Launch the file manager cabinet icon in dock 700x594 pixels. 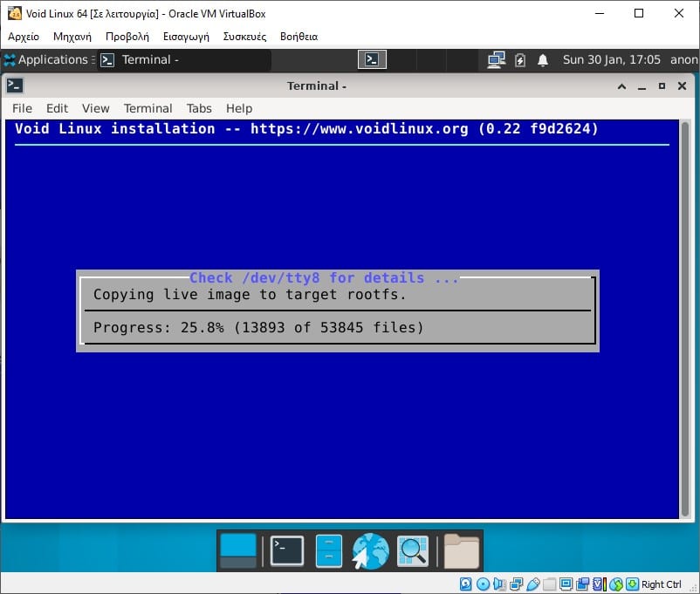coord(327,550)
